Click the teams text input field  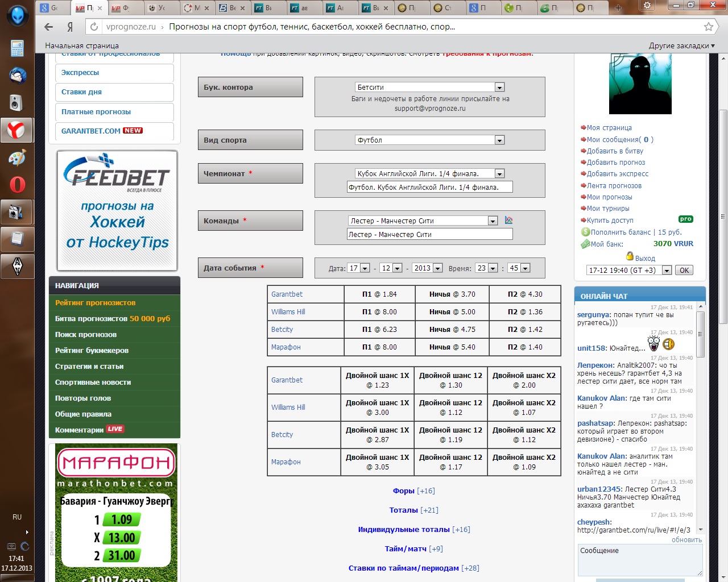429,234
